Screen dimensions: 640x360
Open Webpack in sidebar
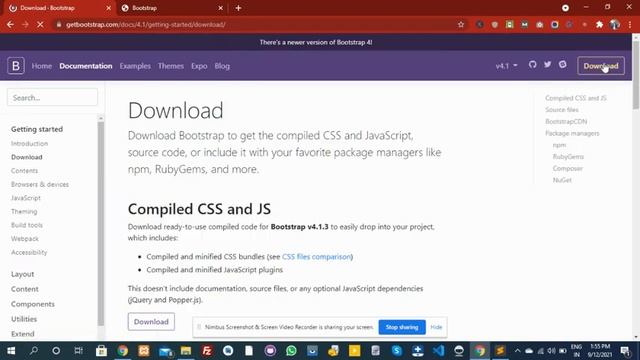click(x=25, y=239)
